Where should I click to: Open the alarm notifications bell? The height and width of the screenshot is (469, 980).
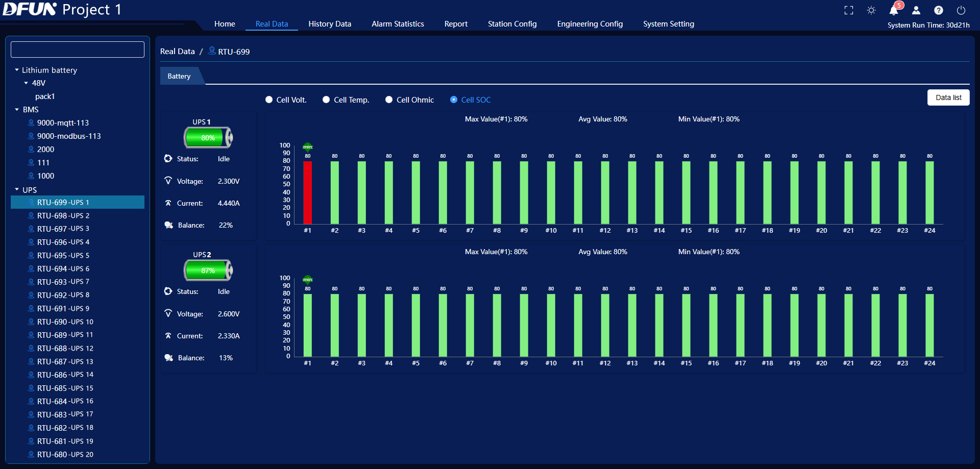tap(894, 10)
